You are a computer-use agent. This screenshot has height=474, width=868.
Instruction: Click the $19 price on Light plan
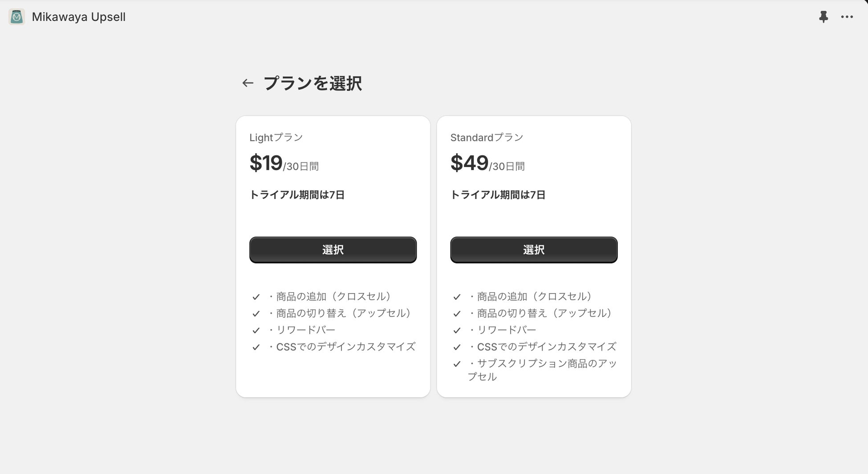coord(266,163)
